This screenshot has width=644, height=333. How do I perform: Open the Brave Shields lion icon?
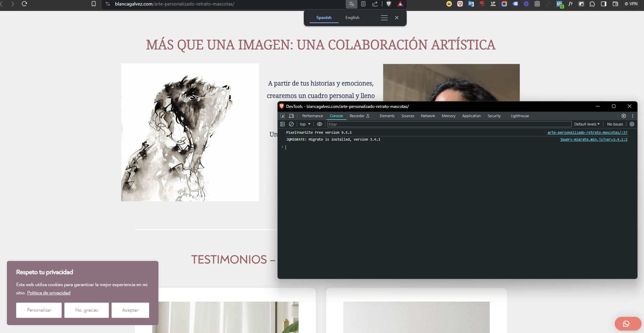pos(389,4)
